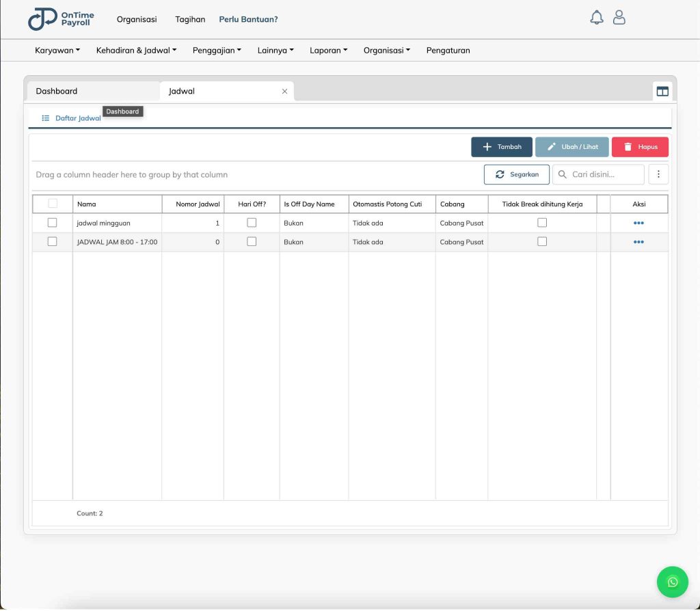Toggle Hari Off for JADWAL JAM 8:00 - 17:00
The height and width of the screenshot is (611, 700).
pyautogui.click(x=252, y=242)
